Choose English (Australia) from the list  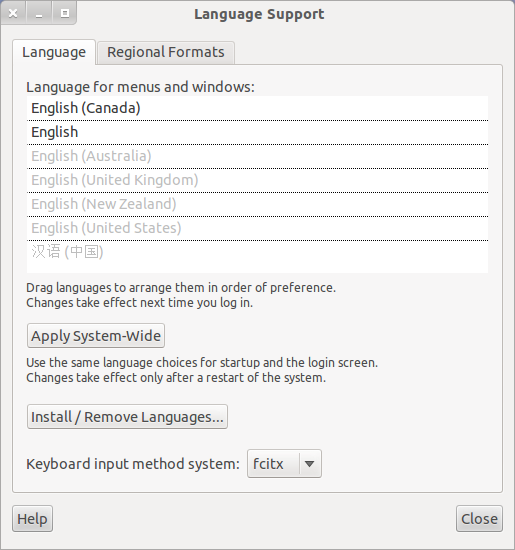(257, 156)
